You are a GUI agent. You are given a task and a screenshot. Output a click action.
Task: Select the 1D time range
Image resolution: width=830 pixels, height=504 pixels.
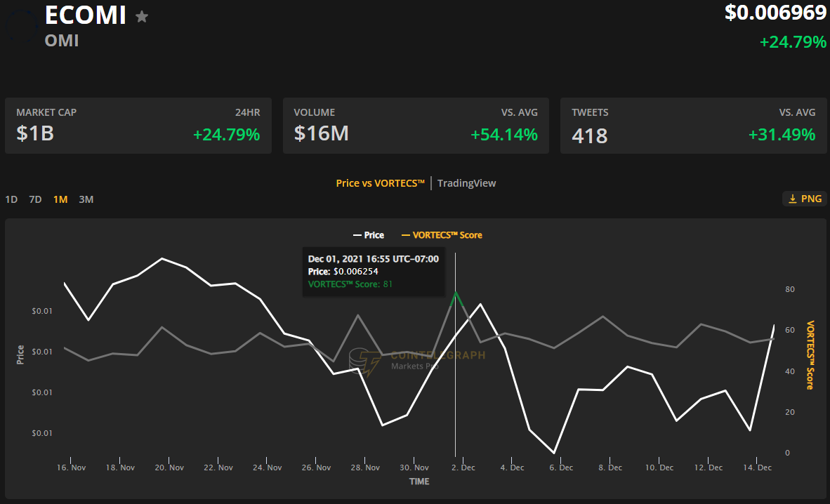click(11, 199)
